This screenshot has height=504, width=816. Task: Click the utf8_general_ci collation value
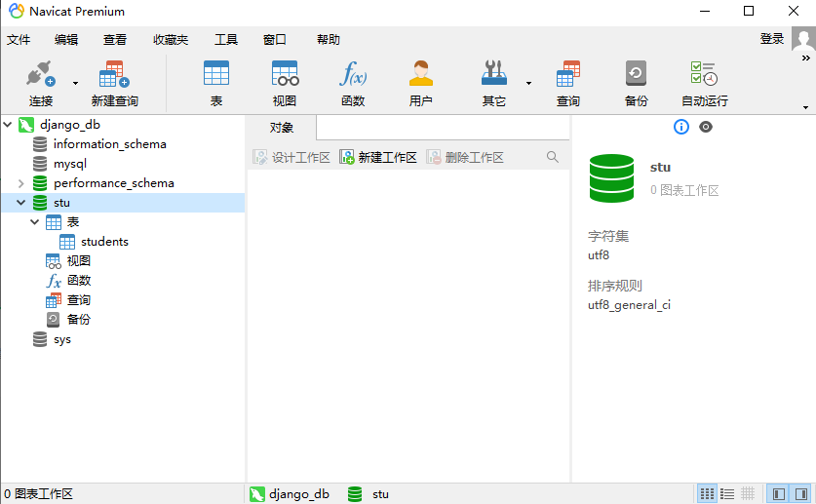coord(629,305)
